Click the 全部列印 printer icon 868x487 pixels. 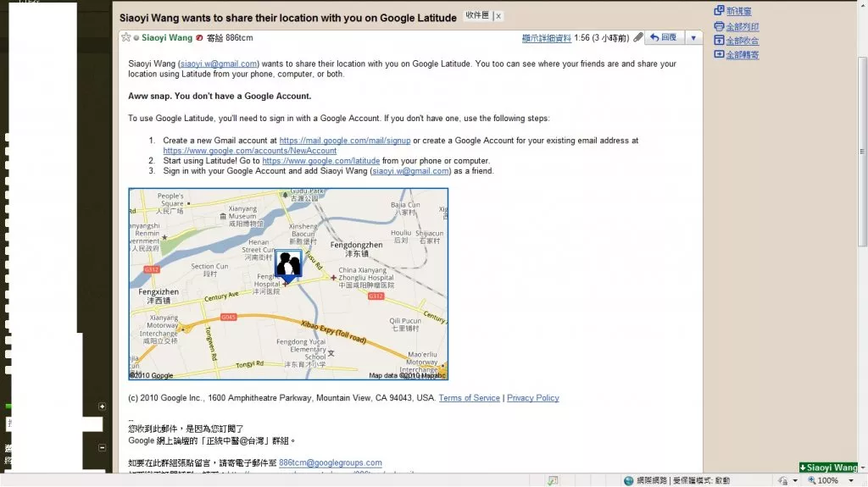[719, 26]
